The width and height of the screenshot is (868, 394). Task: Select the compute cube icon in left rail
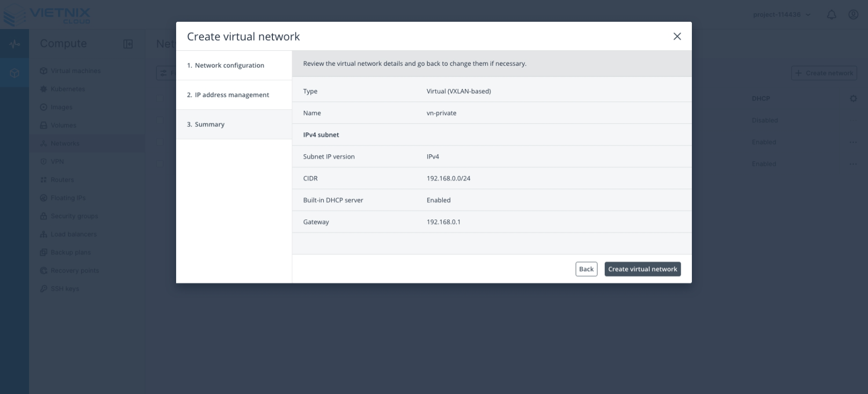tap(15, 73)
